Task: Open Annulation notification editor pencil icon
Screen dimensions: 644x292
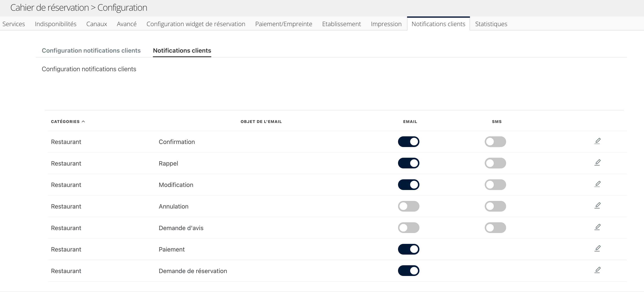Action: pyautogui.click(x=597, y=206)
